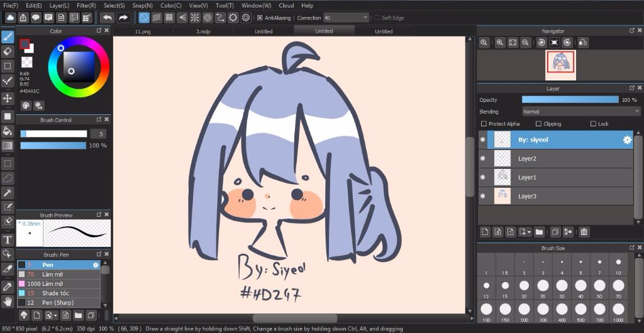Click the Navigator preview thumbnail
The height and width of the screenshot is (333, 644).
click(560, 65)
